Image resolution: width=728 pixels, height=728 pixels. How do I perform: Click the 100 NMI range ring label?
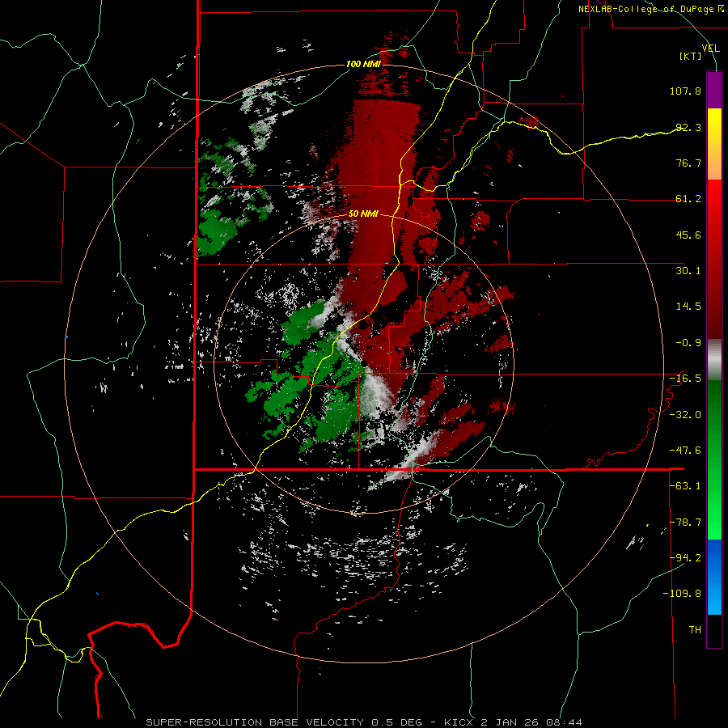pyautogui.click(x=363, y=64)
